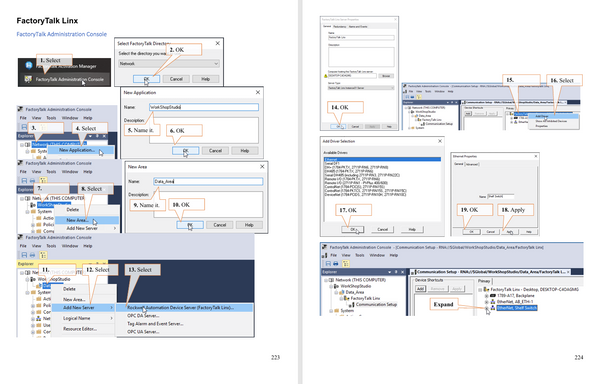600x384 pixels.
Task: Expand System node in Communication Setup console Explorer
Action: (x=331, y=311)
